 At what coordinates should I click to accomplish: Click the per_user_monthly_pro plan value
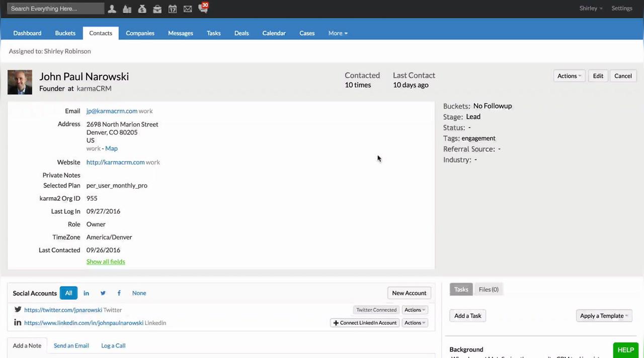(117, 186)
